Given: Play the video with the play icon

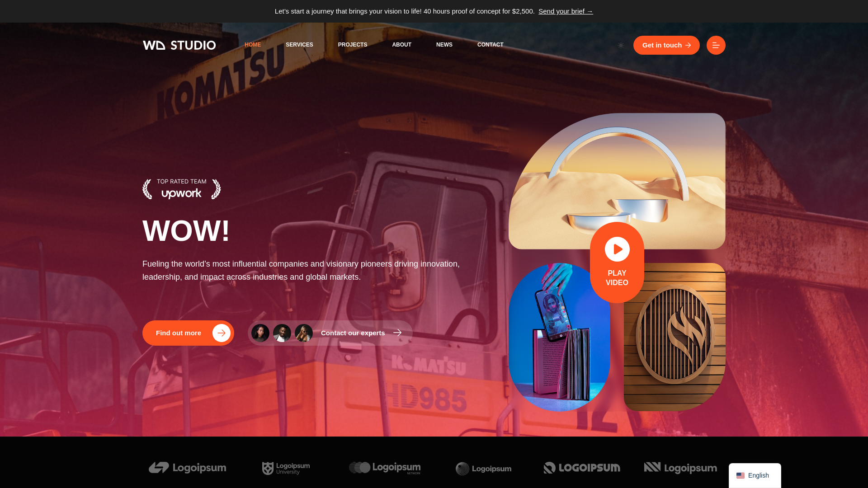Looking at the screenshot, I should click(x=617, y=249).
